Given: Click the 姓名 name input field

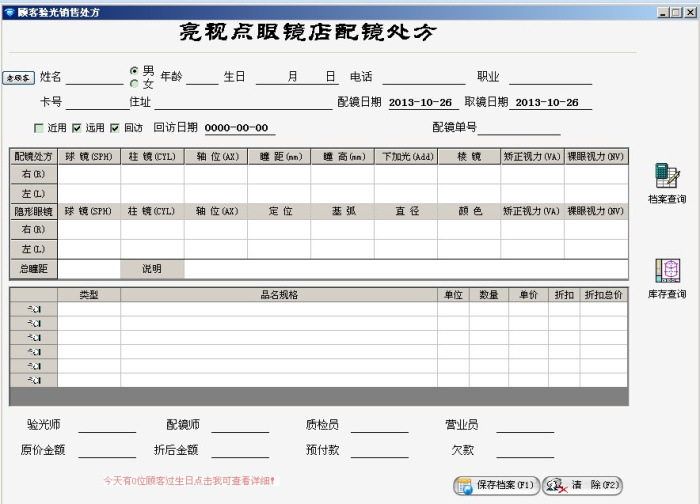Looking at the screenshot, I should tap(94, 77).
